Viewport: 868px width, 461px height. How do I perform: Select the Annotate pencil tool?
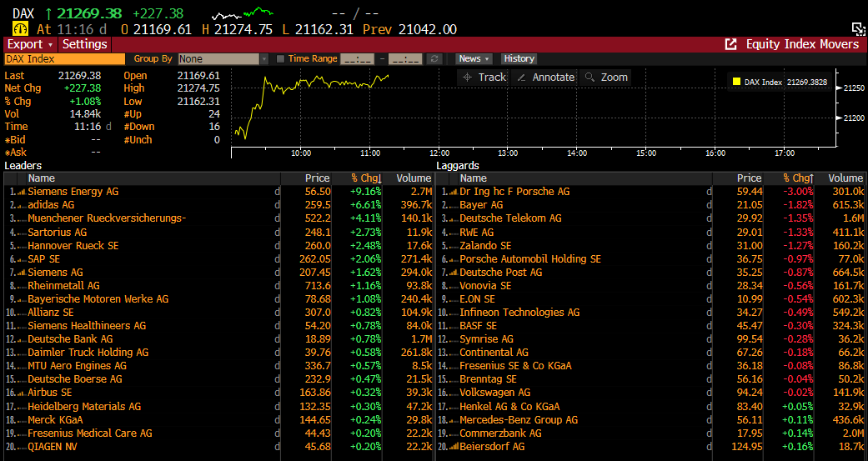coord(545,77)
